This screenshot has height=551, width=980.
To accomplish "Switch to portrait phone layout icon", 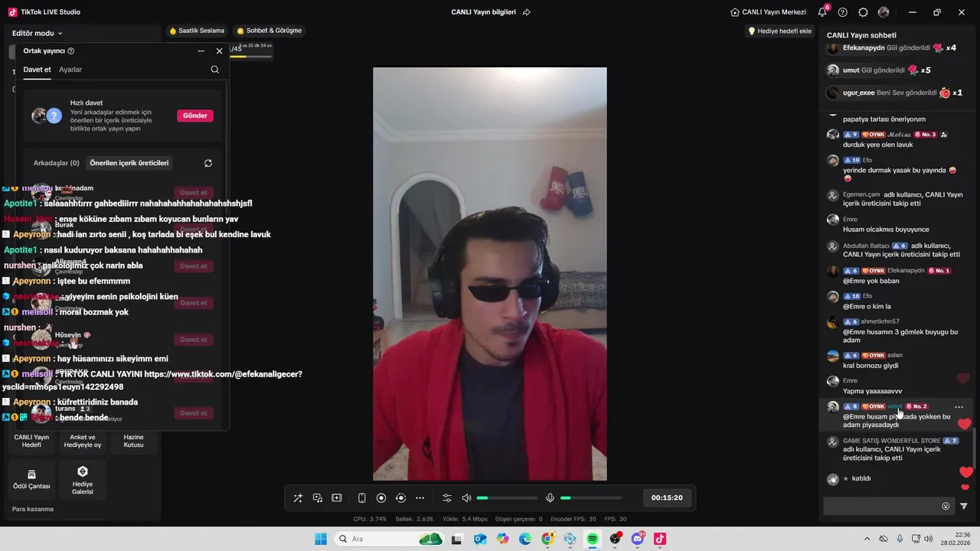I will click(362, 498).
